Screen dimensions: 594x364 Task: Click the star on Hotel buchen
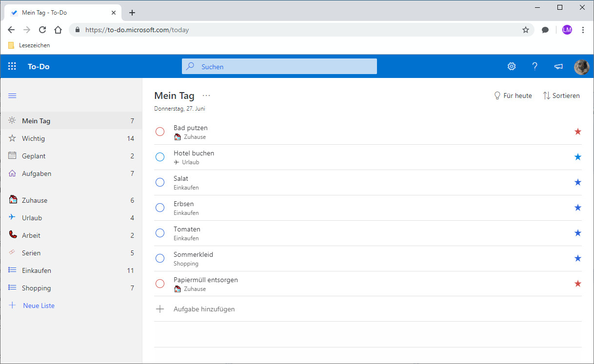click(578, 157)
